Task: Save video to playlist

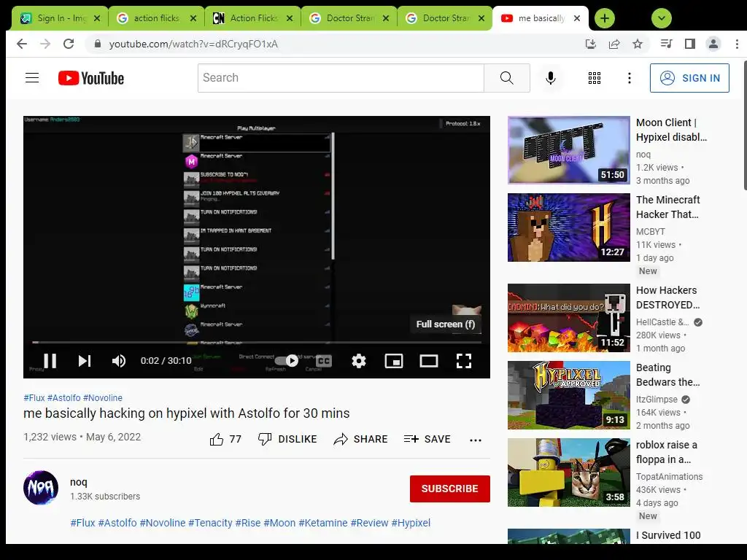Action: point(427,439)
